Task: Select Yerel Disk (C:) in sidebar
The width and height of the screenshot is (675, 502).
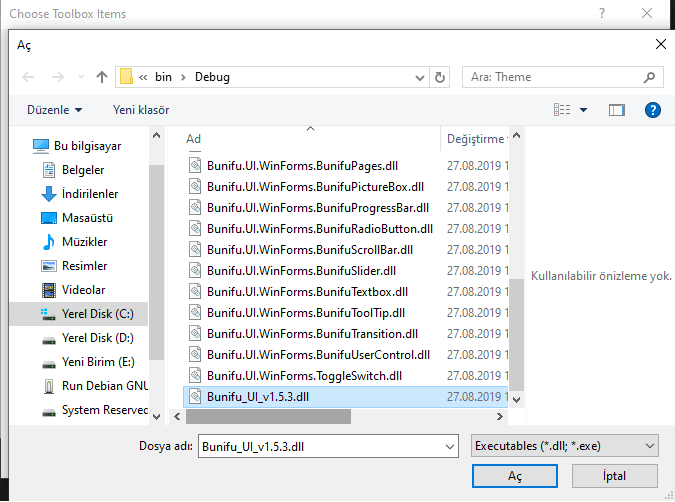Action: click(79, 314)
